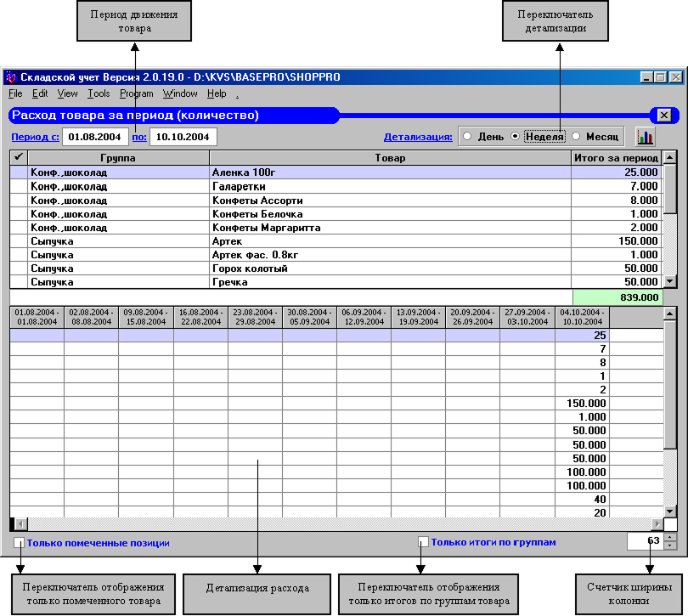Click week header 27.09.2004 - 03.10.2004
The width and height of the screenshot is (688, 616).
pos(527,317)
